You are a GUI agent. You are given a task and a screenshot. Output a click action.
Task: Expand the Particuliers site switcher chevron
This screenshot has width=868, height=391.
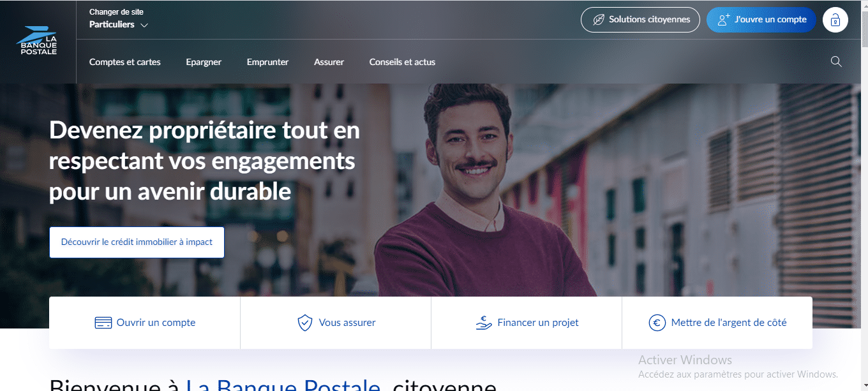pyautogui.click(x=144, y=26)
